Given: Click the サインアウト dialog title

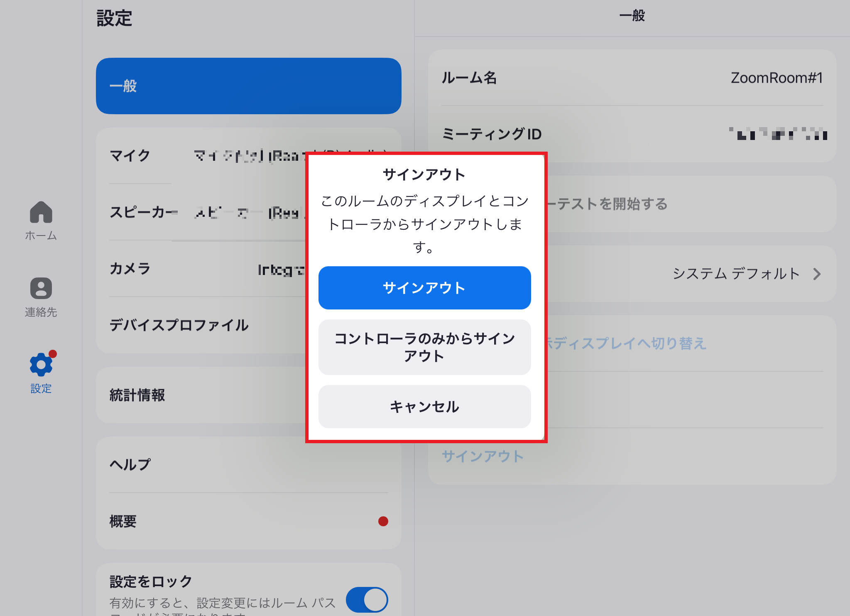Looking at the screenshot, I should point(424,174).
